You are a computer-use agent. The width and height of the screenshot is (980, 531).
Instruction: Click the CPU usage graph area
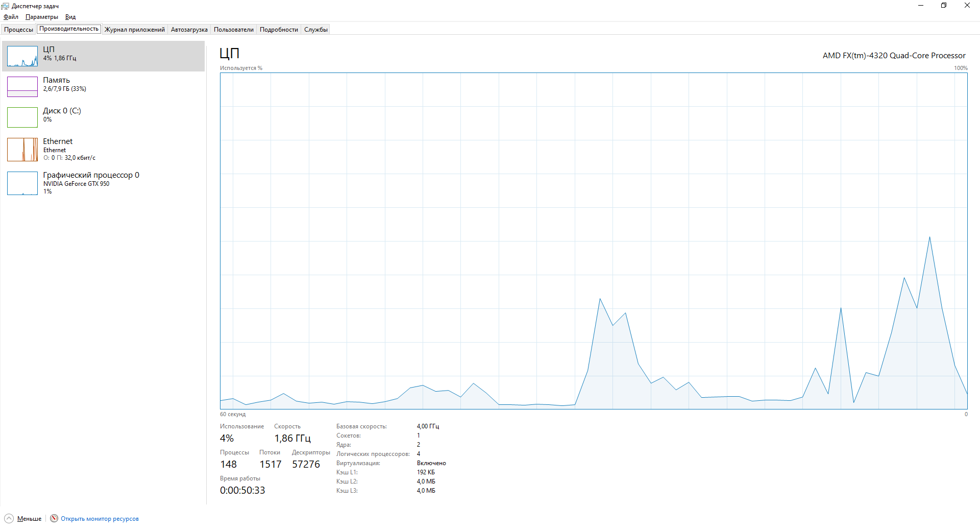pyautogui.click(x=594, y=240)
